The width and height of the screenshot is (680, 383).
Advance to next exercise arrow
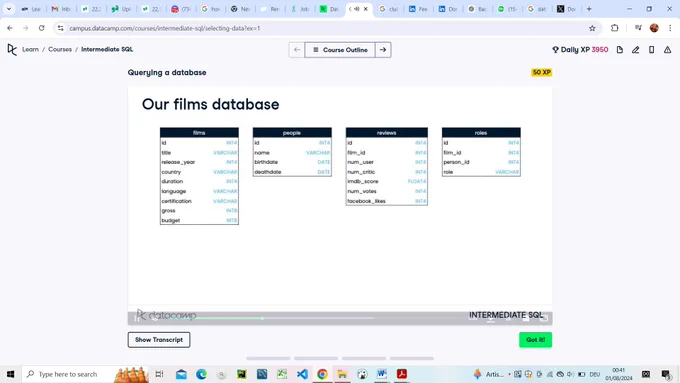point(383,50)
